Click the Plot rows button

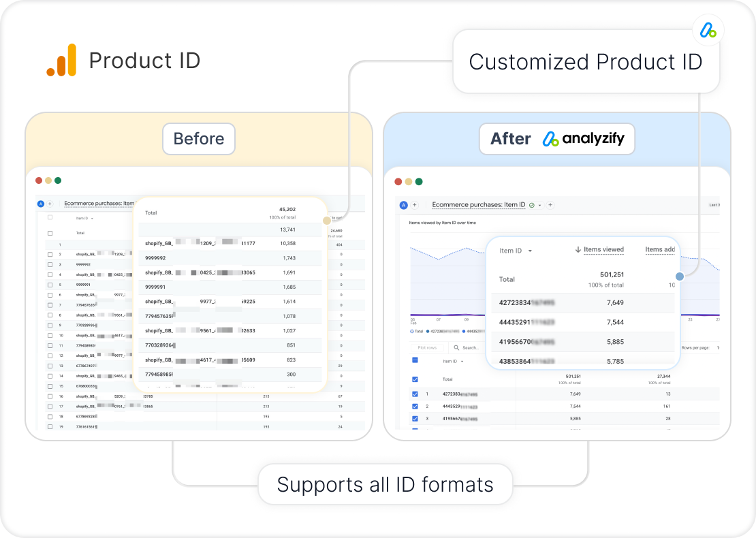click(x=427, y=347)
